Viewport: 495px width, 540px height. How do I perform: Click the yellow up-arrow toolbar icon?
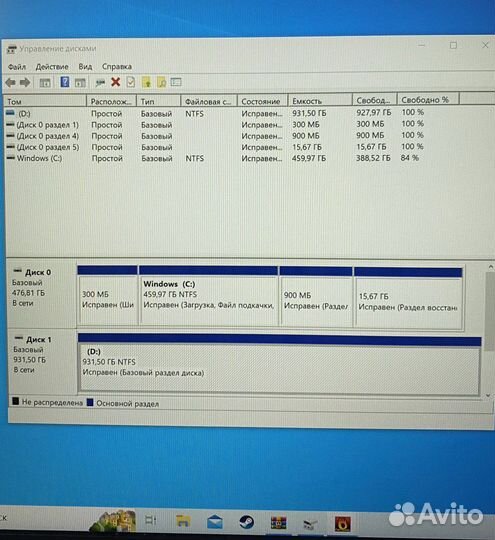point(147,82)
